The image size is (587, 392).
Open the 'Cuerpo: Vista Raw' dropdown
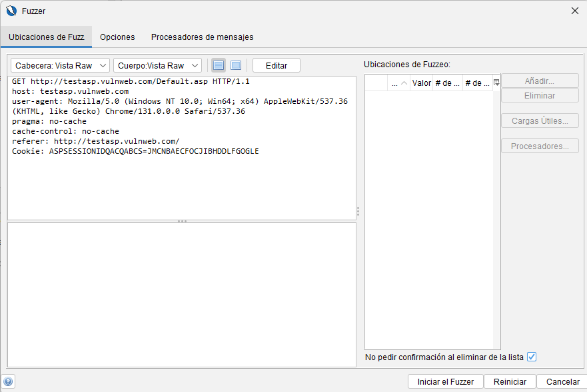tap(157, 65)
